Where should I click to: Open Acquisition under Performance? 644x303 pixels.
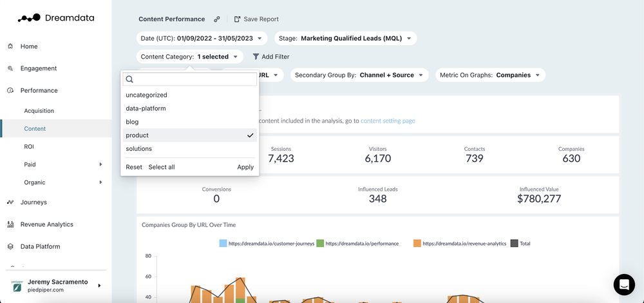pyautogui.click(x=39, y=111)
